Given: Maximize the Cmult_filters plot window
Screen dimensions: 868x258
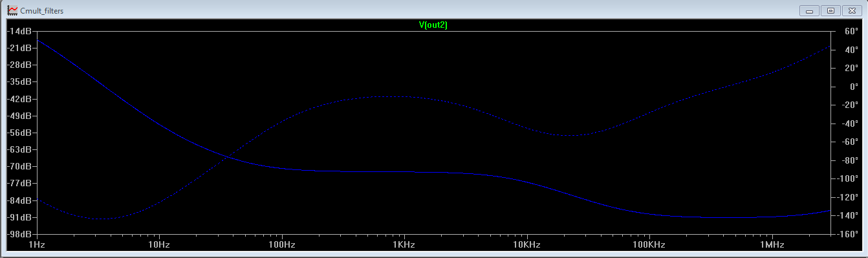Looking at the screenshot, I should [830, 10].
